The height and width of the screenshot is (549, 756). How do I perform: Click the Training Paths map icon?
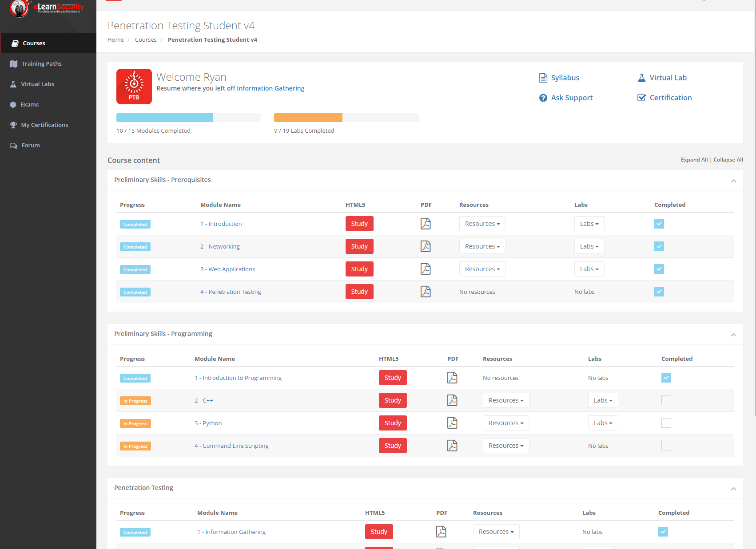[14, 64]
